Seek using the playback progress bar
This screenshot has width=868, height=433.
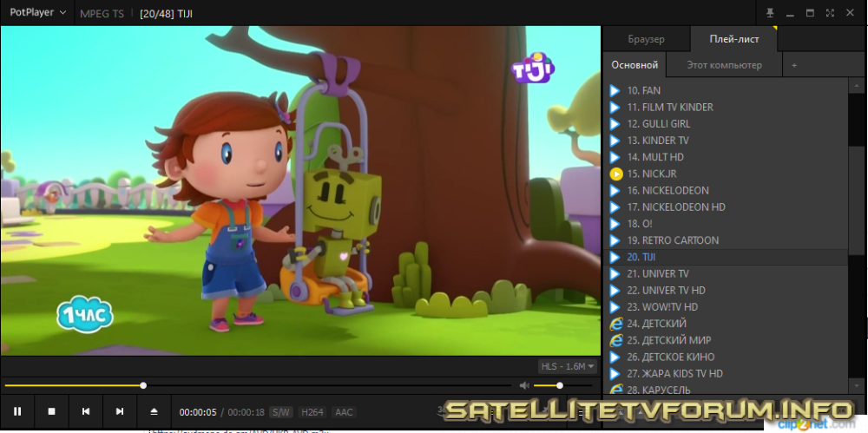258,385
